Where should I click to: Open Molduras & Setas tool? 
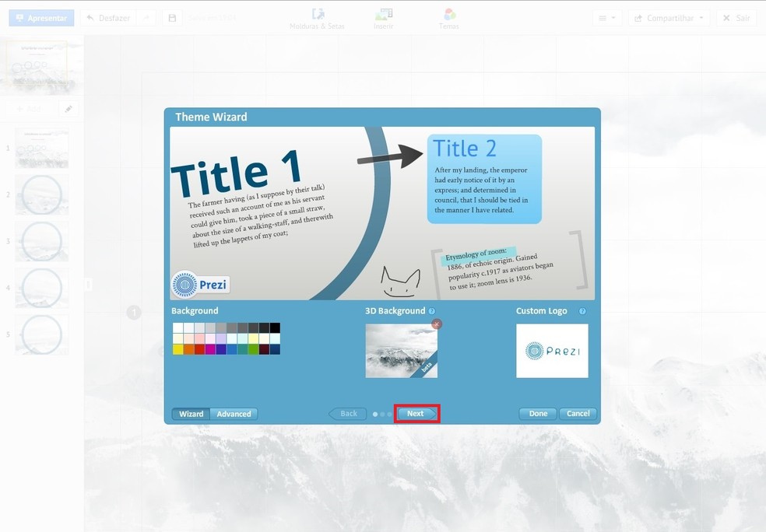tap(318, 19)
